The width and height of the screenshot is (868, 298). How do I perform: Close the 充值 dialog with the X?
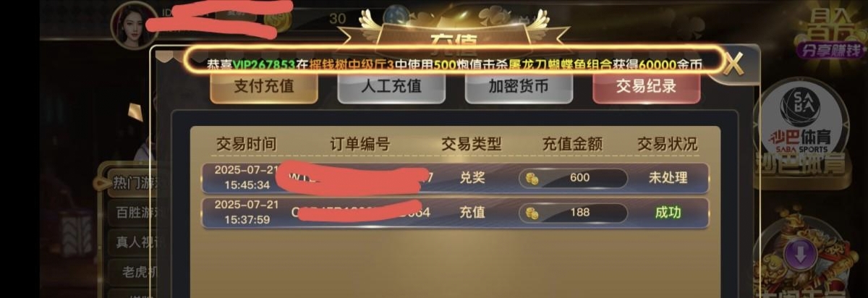click(734, 64)
